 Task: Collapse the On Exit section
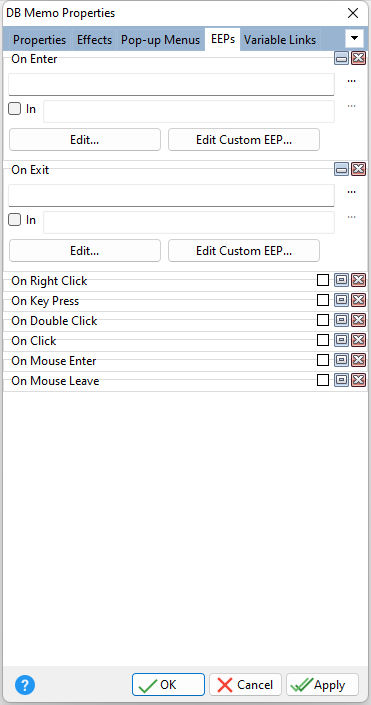[x=341, y=169]
